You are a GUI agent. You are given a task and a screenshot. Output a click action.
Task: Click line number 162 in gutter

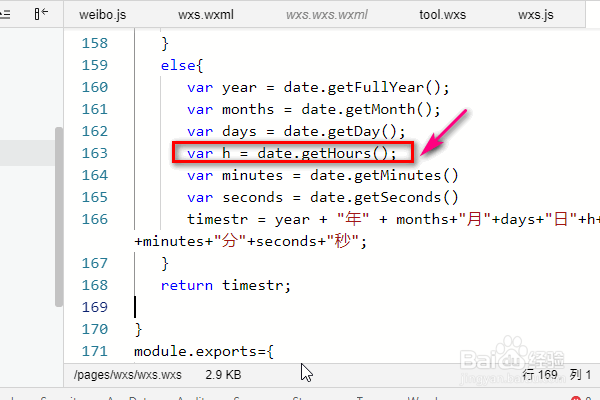(x=95, y=131)
